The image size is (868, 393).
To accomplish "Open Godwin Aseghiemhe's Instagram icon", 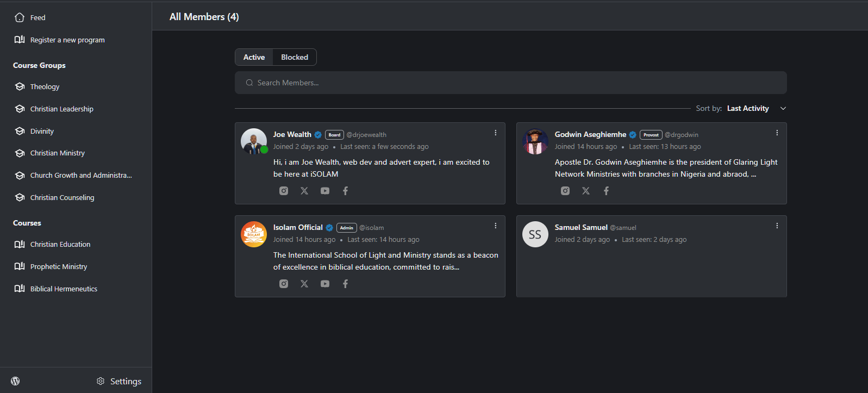I will pos(565,191).
